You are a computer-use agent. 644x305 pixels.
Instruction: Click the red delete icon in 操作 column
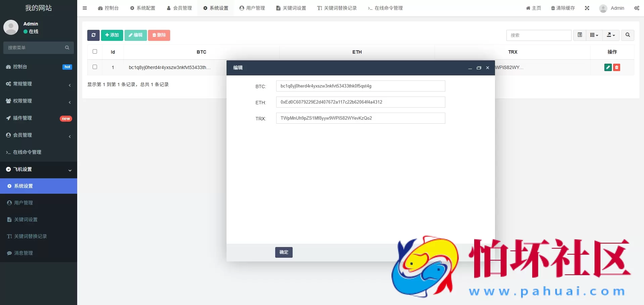click(617, 67)
